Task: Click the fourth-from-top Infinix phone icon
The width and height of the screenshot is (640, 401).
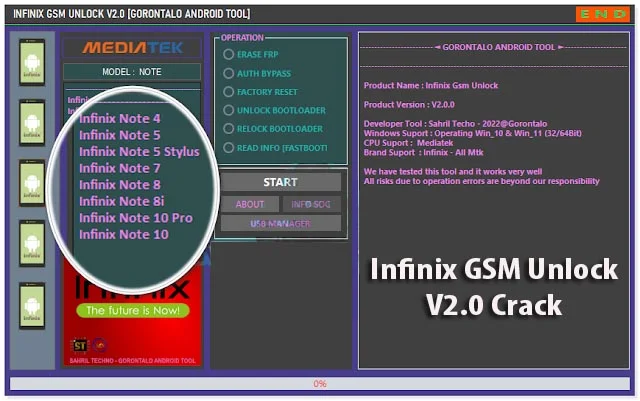Action: [x=32, y=243]
